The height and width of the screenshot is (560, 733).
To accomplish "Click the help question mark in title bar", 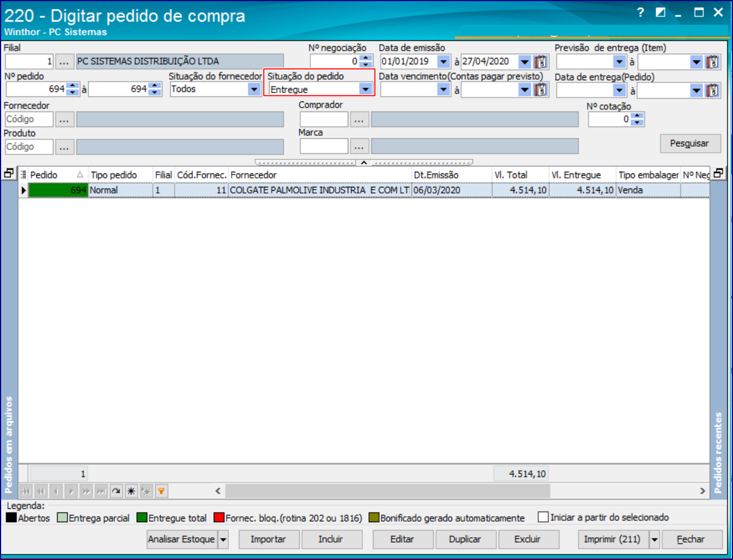I will click(x=641, y=12).
